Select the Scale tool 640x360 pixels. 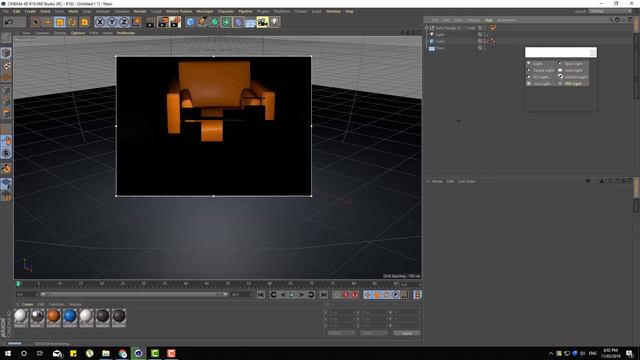(60, 22)
